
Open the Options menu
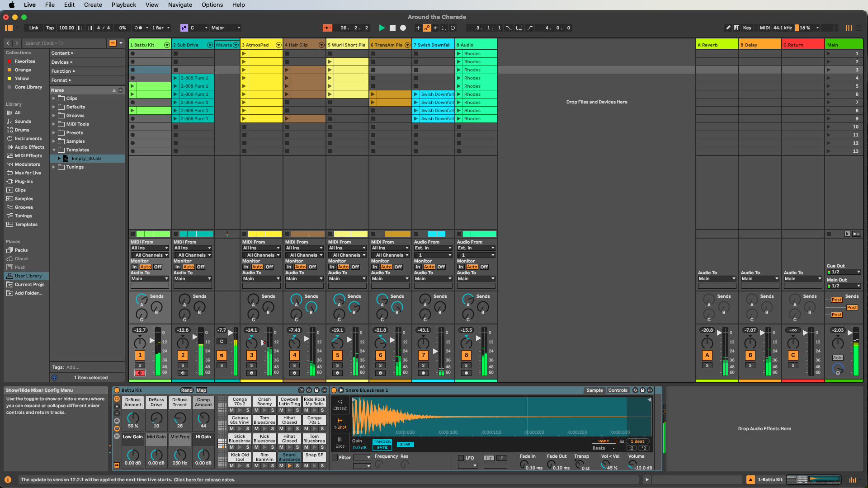coord(212,5)
